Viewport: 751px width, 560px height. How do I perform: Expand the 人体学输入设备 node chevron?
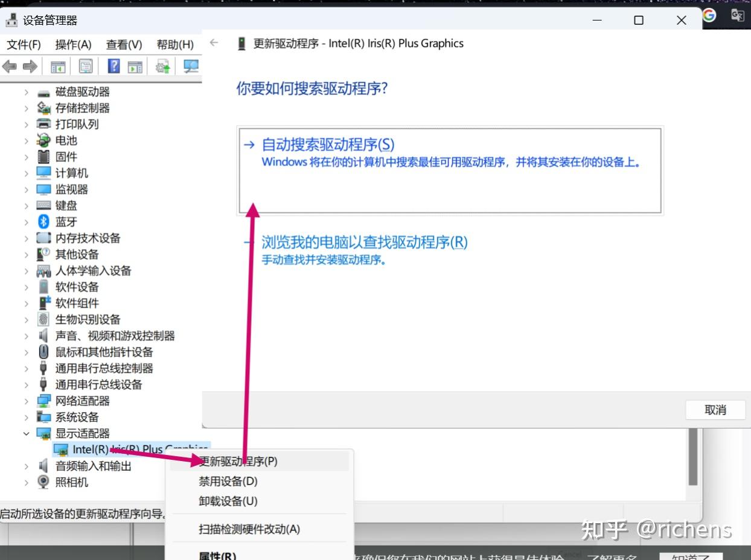pyautogui.click(x=26, y=271)
